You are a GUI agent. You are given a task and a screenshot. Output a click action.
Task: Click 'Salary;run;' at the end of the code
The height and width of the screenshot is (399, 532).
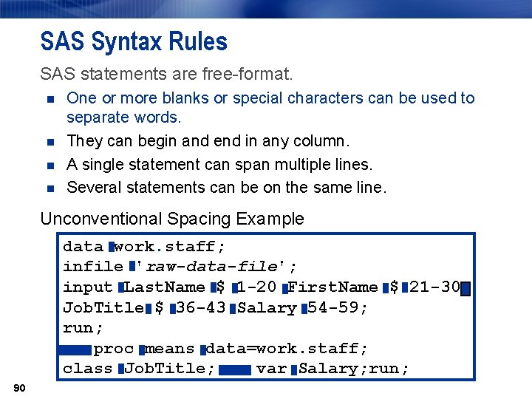pos(353,369)
